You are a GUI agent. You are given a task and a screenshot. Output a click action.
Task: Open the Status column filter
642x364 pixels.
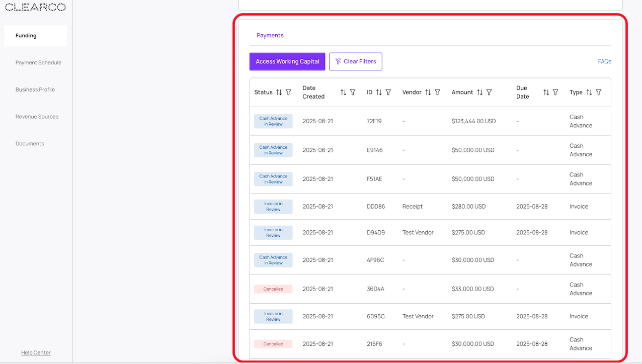(288, 93)
